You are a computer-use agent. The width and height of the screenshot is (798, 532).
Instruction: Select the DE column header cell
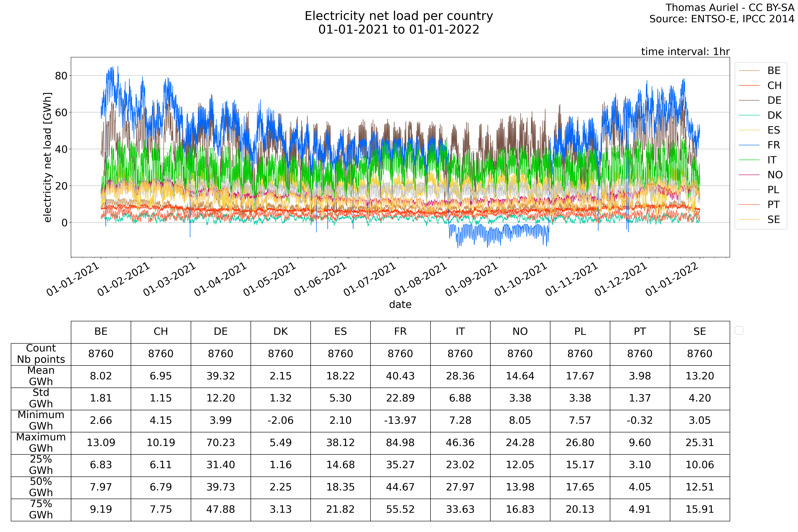point(221,332)
